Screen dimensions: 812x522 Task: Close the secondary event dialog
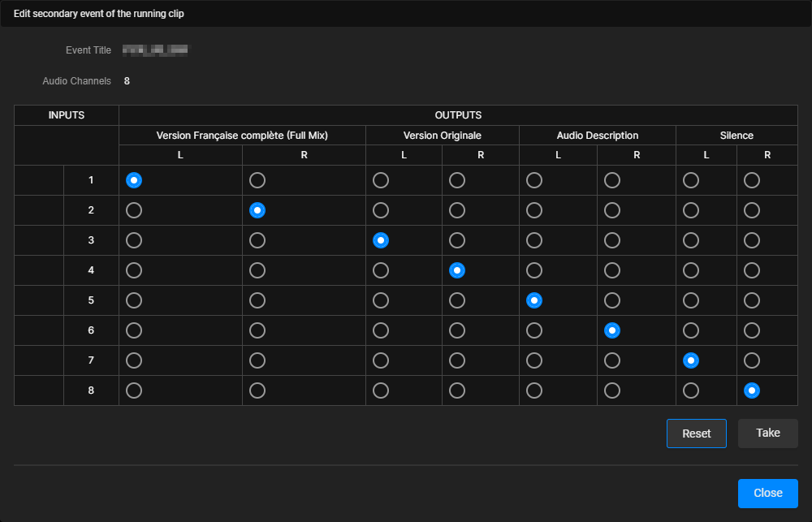pos(768,493)
